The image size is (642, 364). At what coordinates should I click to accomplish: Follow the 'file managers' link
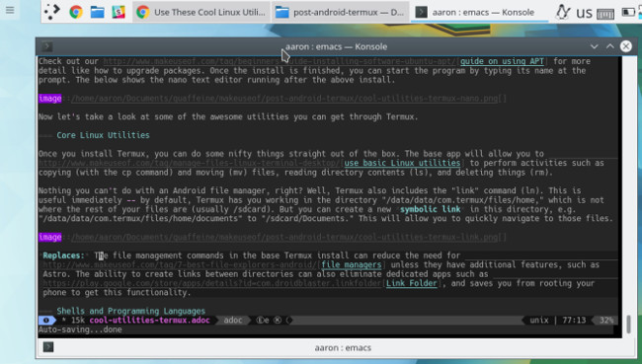352,265
